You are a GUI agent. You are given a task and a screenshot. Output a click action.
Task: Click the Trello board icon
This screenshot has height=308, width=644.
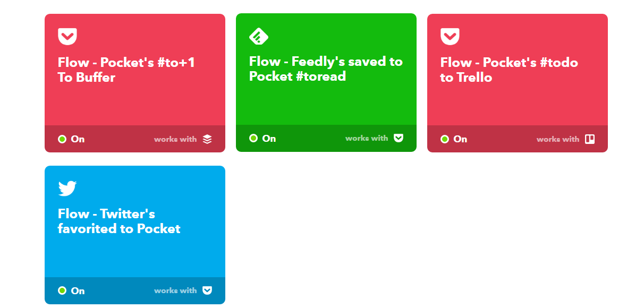[x=590, y=139]
